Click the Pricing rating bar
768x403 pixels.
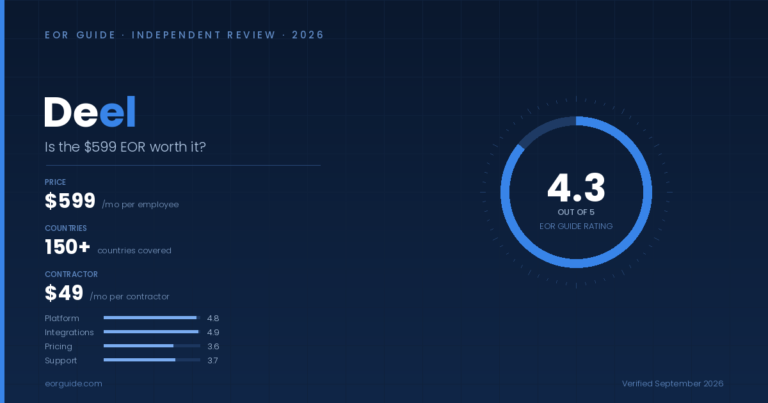(x=152, y=346)
